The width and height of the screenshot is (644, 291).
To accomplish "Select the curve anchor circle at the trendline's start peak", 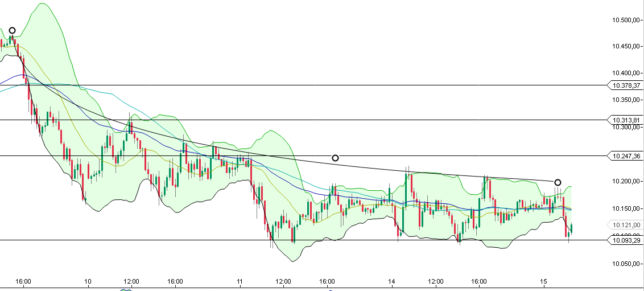I will [13, 30].
